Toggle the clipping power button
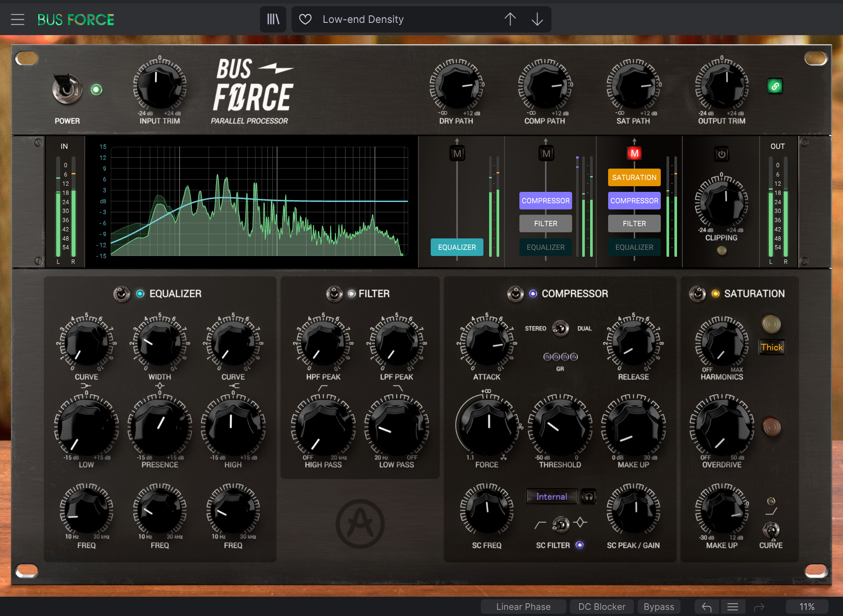843x616 pixels. [721, 154]
